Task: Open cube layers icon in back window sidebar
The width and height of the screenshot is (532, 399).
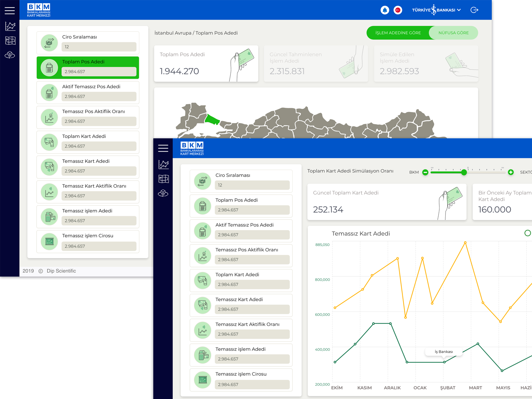Action: (10, 55)
